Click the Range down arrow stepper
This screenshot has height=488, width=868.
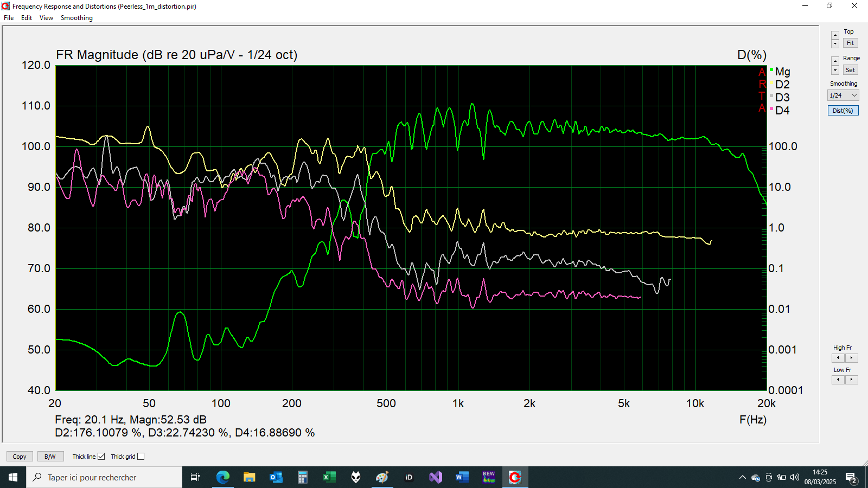point(835,71)
